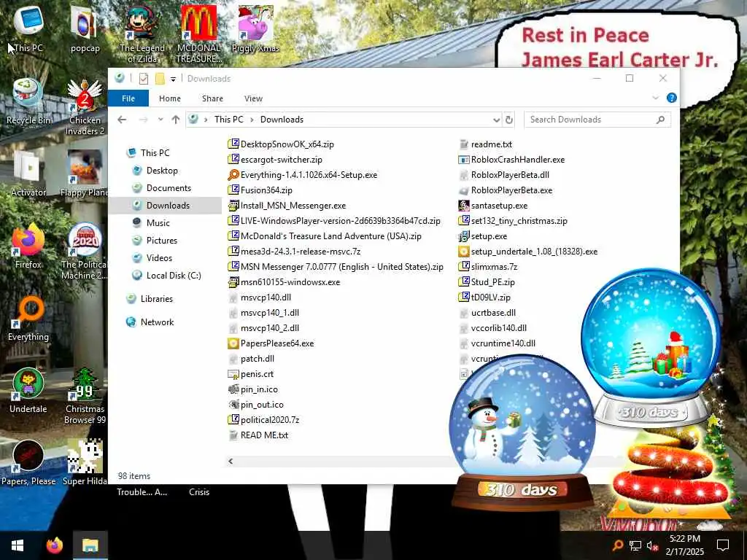Click the muted volume tray icon

pos(653,545)
